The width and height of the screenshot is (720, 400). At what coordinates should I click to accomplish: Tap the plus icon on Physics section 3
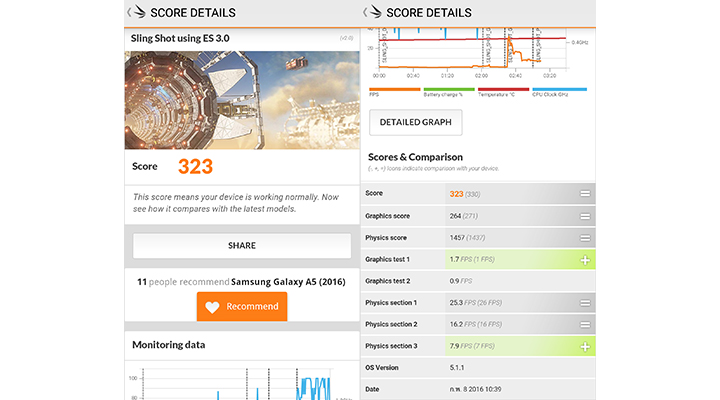pos(585,346)
